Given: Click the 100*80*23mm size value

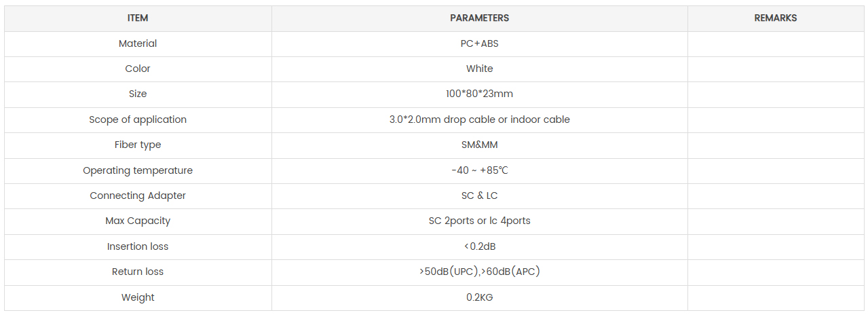Looking at the screenshot, I should click(479, 94).
